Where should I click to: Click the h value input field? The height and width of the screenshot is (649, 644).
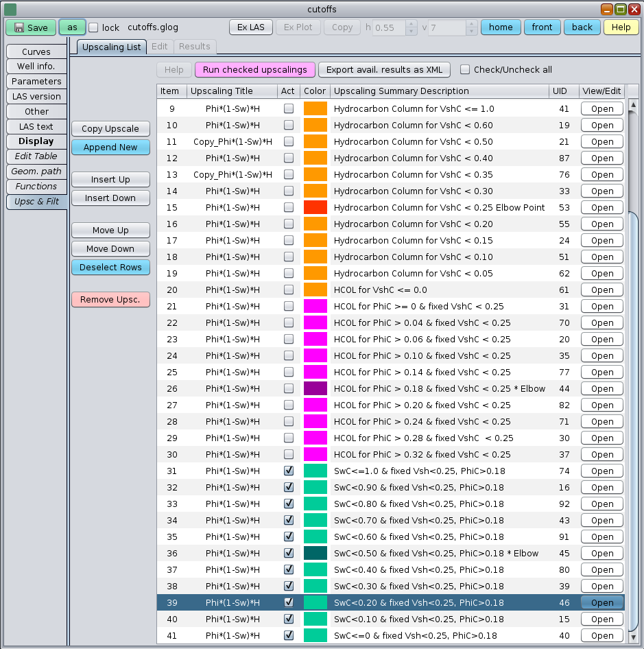pos(389,27)
